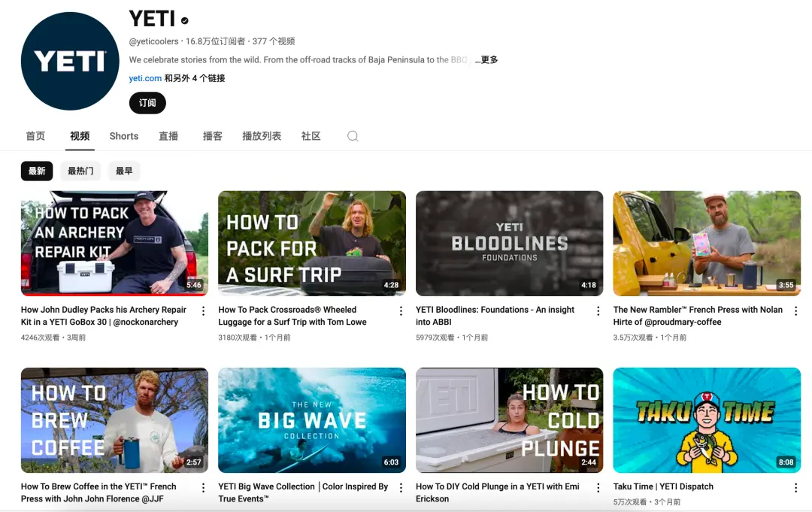Image resolution: width=812 pixels, height=512 pixels.
Task: Open the Shorts tab
Action: click(x=124, y=136)
